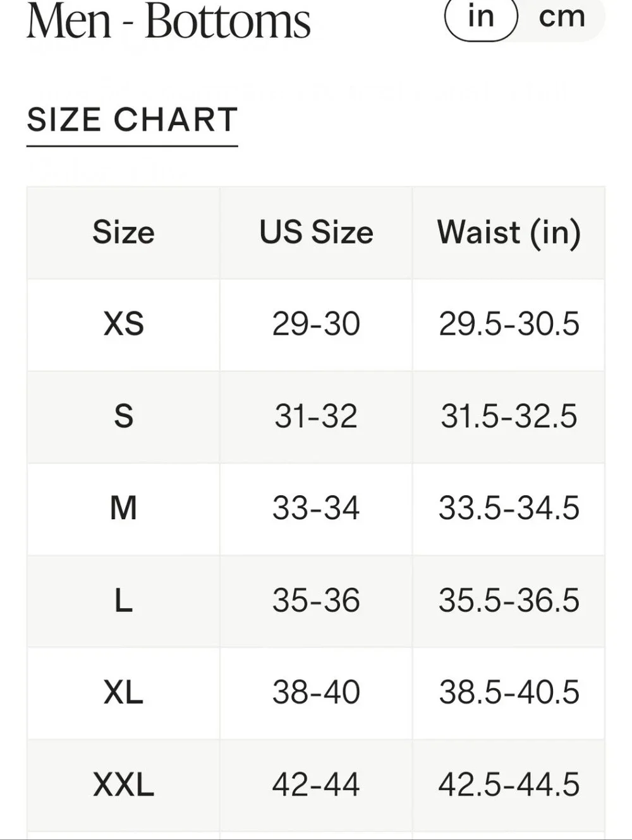Click the Waist (in) column header
Image resolution: width=632 pixels, height=840 pixels.
509,232
